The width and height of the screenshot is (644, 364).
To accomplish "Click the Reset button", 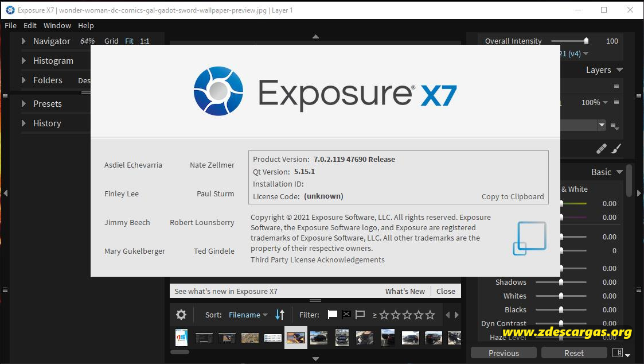I will point(574,353).
